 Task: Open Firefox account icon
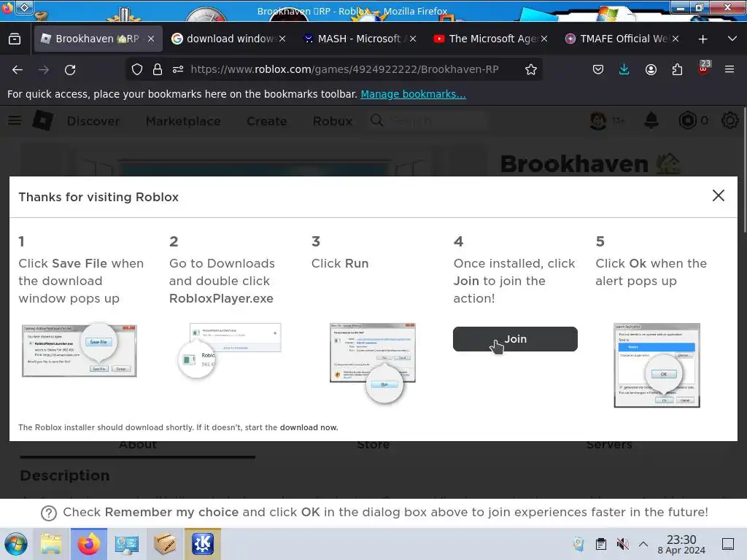click(x=651, y=69)
